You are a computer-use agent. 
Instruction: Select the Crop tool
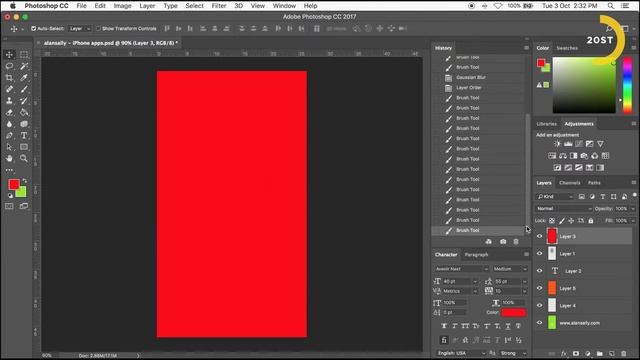tap(9, 78)
